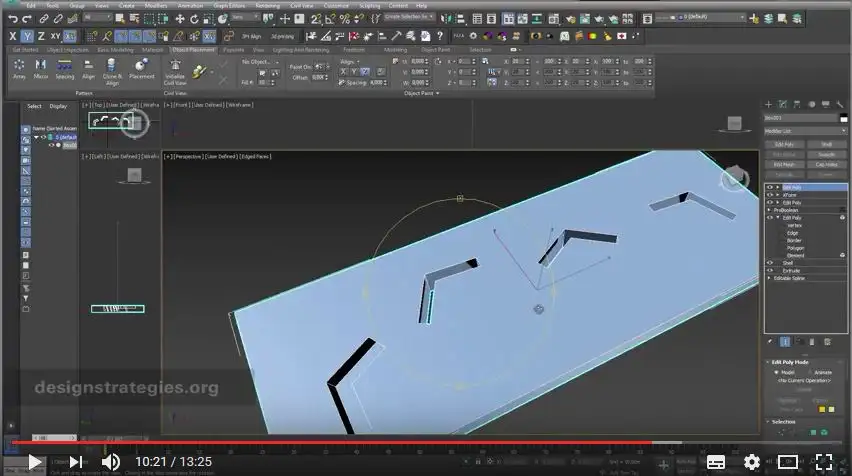
Task: Open the Customize menu
Action: tap(336, 5)
